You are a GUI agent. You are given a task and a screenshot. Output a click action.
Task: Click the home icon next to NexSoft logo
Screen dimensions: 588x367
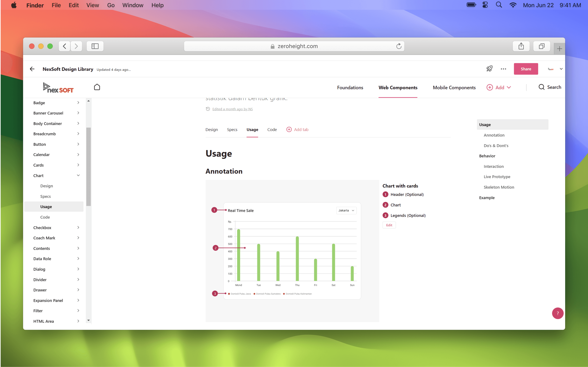pyautogui.click(x=97, y=87)
